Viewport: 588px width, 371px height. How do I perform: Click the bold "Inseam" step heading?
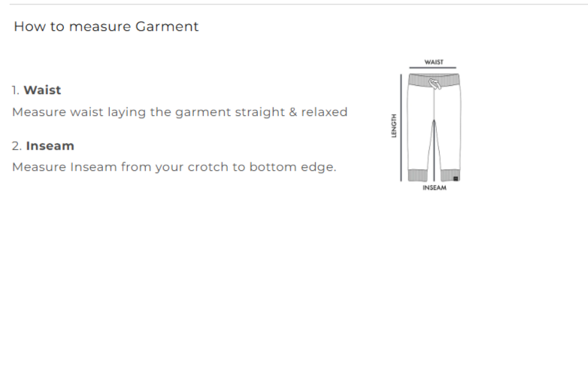click(x=50, y=146)
